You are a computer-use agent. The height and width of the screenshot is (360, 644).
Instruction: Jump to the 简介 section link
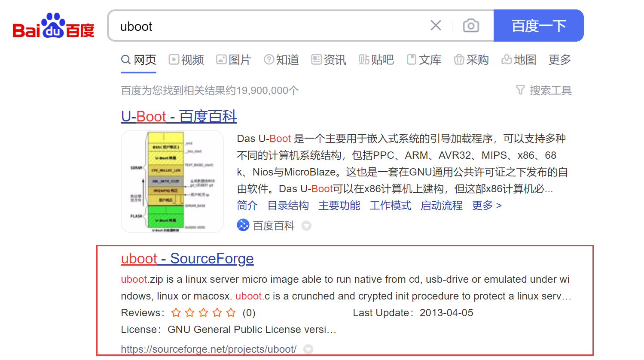(247, 206)
